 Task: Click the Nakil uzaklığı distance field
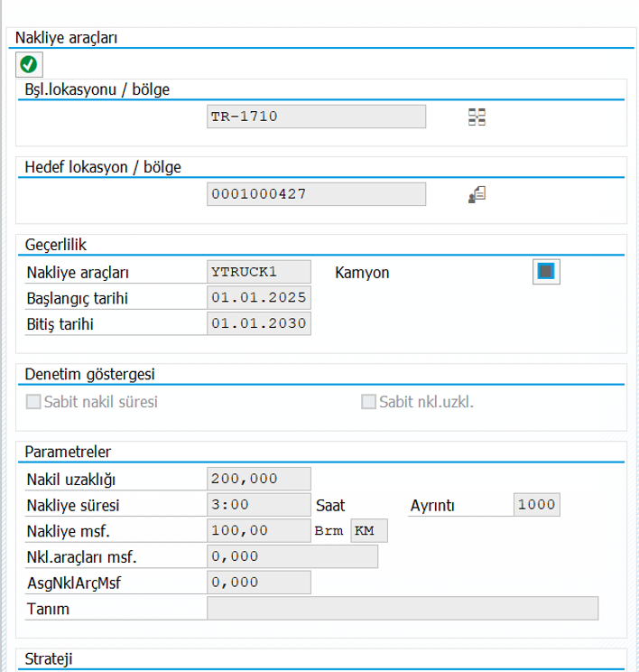(259, 479)
